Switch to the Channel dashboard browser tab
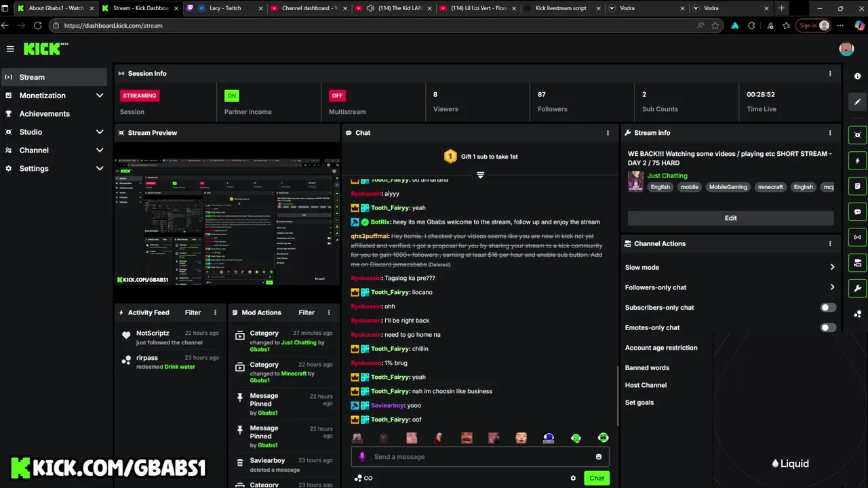The width and height of the screenshot is (868, 488). (x=308, y=8)
